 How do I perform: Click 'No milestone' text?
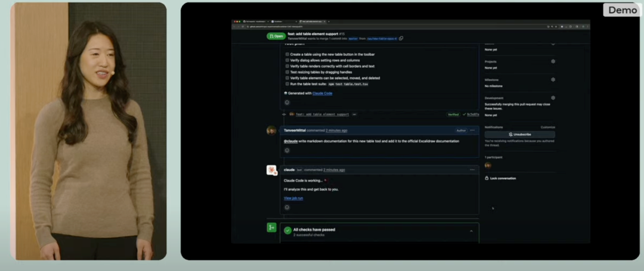493,86
